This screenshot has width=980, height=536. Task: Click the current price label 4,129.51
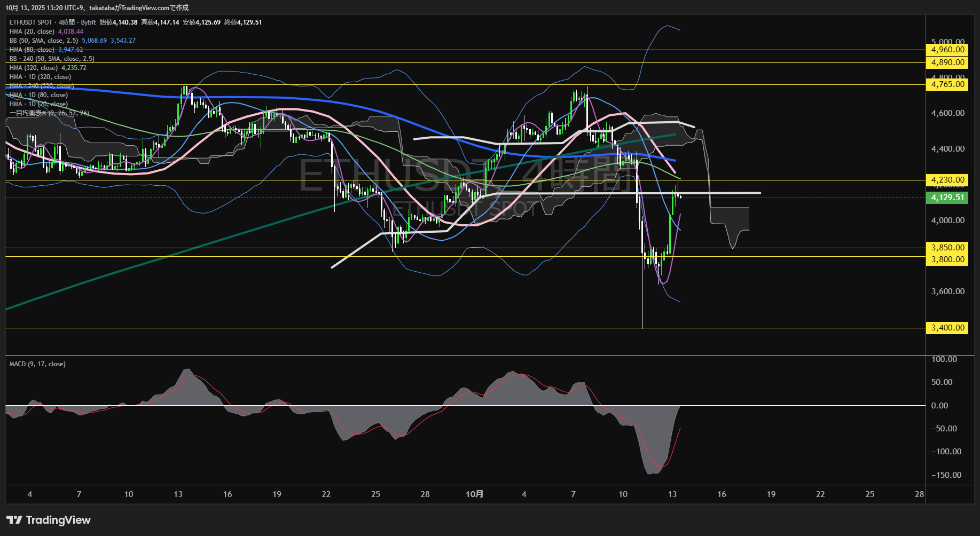(x=947, y=198)
